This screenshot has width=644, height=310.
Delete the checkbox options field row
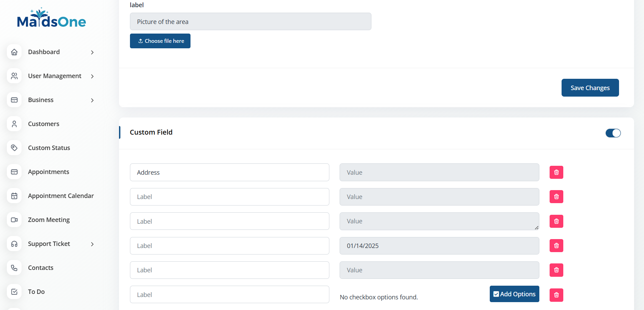[556, 295]
